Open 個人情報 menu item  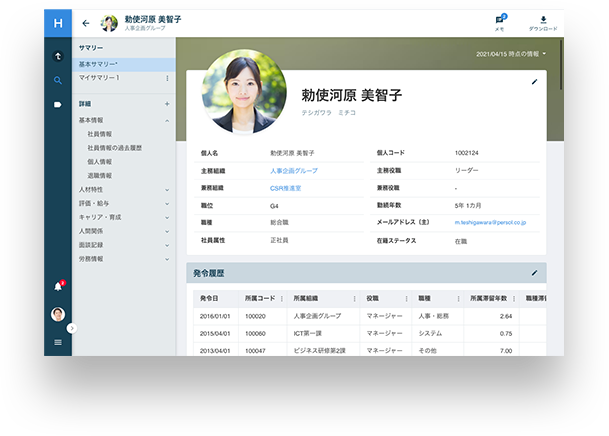(x=99, y=162)
